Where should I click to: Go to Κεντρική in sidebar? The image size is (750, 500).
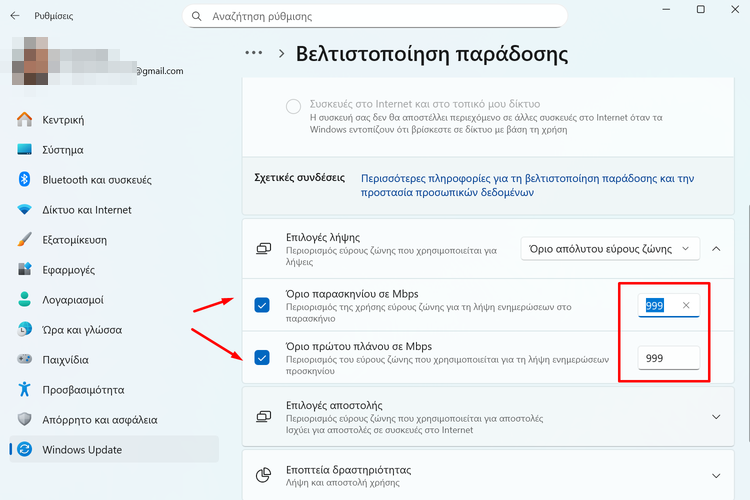[x=63, y=120]
